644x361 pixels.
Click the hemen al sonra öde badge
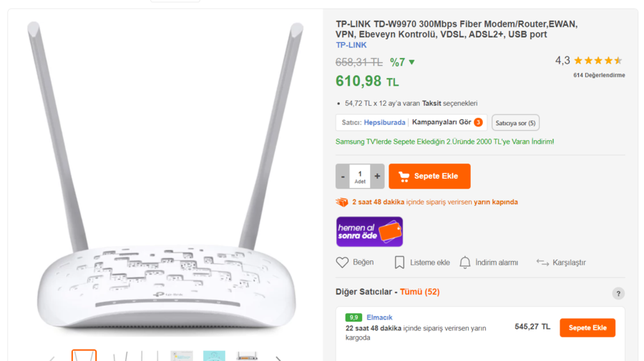(x=369, y=232)
